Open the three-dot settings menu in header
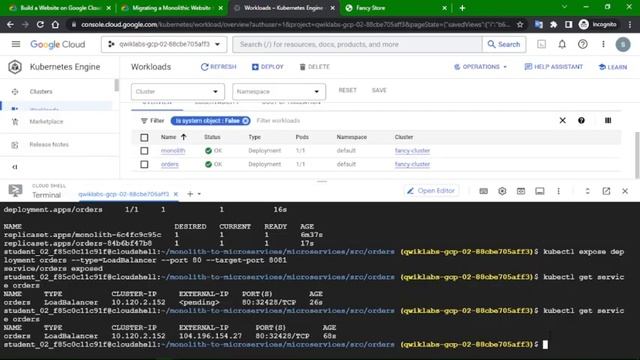The height and width of the screenshot is (360, 640). [603, 44]
